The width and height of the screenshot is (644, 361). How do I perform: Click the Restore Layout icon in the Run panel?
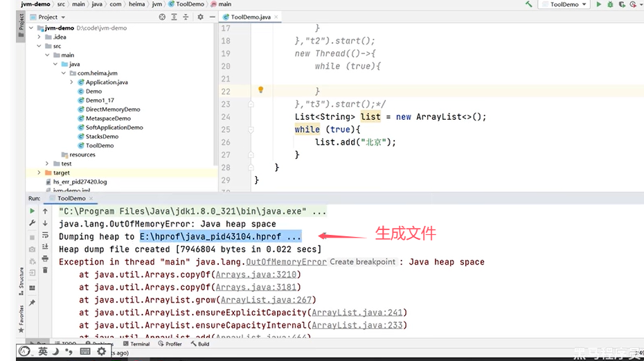pyautogui.click(x=32, y=288)
